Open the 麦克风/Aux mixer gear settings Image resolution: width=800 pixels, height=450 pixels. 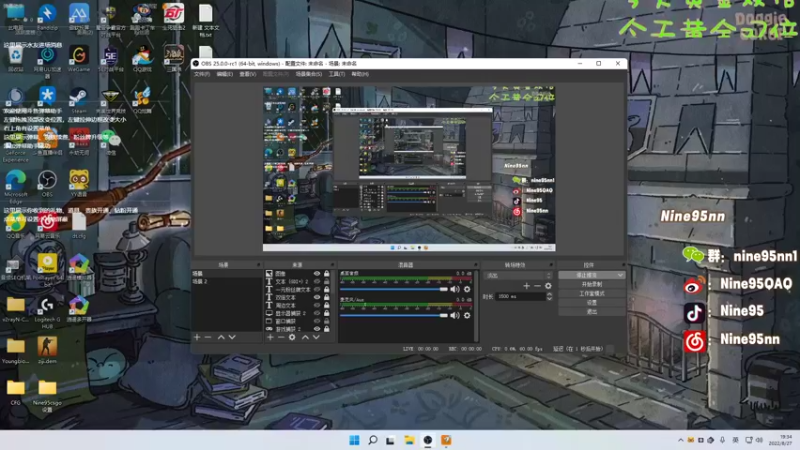(467, 315)
